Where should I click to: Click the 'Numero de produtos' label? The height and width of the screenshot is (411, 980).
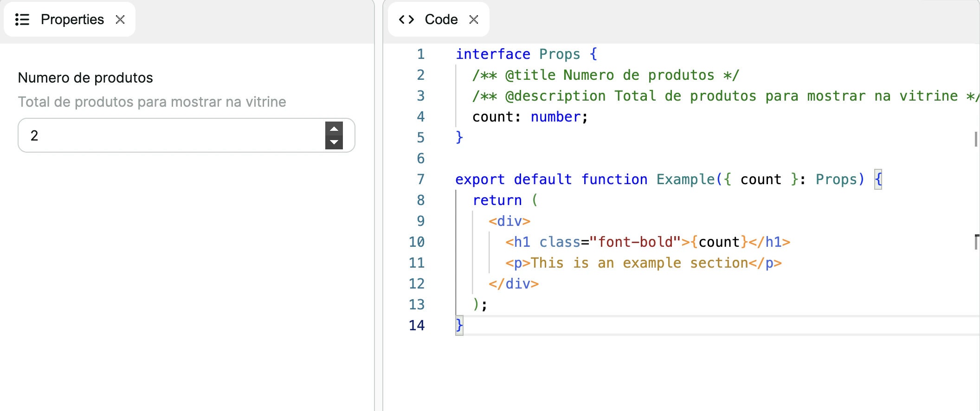[x=85, y=77]
